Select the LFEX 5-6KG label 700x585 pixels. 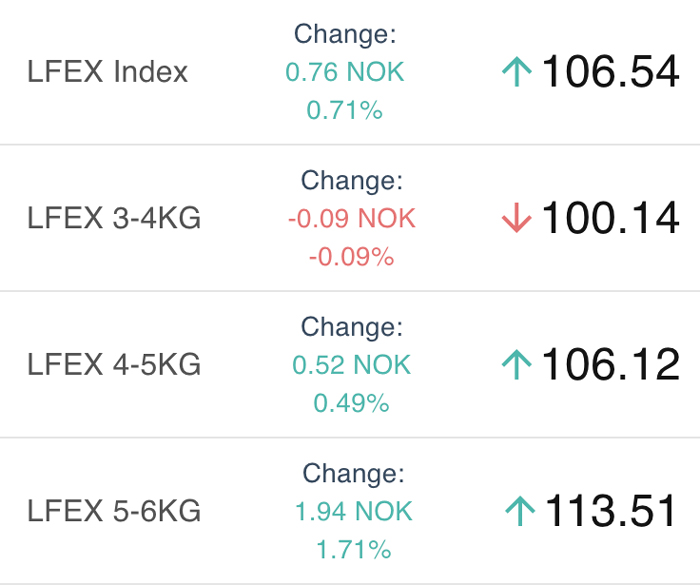[x=114, y=512]
